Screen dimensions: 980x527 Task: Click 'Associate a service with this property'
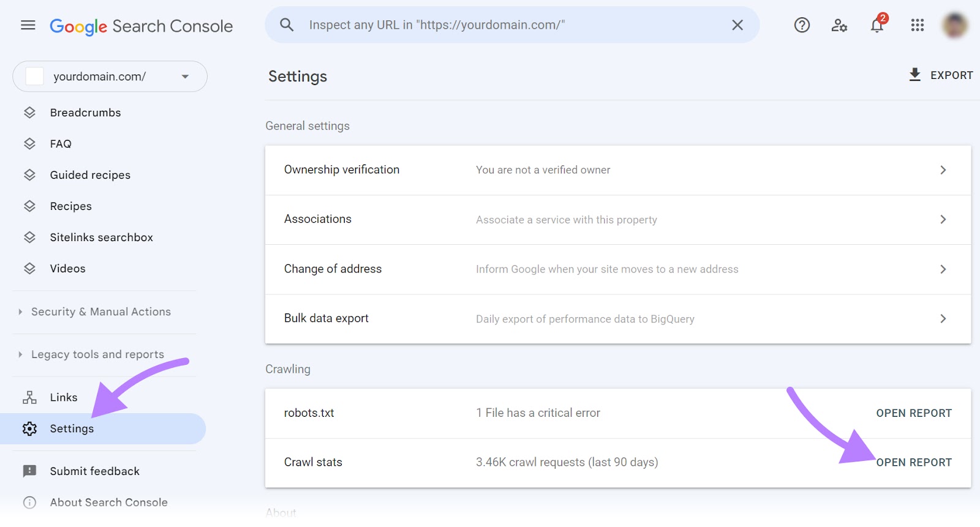pyautogui.click(x=567, y=220)
